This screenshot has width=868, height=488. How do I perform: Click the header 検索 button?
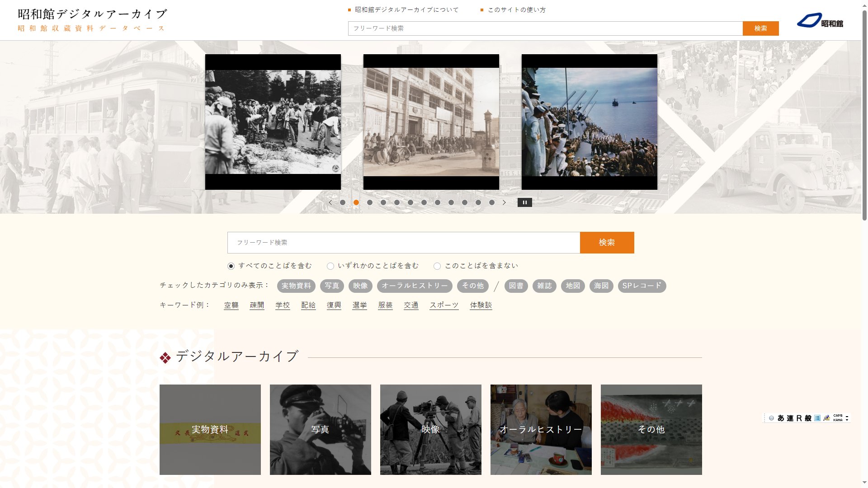coord(760,28)
